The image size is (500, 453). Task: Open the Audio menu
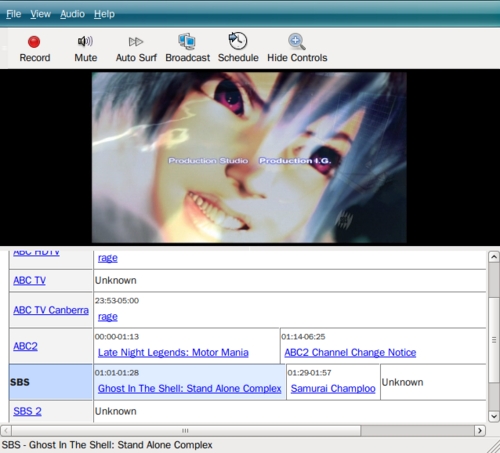click(72, 14)
